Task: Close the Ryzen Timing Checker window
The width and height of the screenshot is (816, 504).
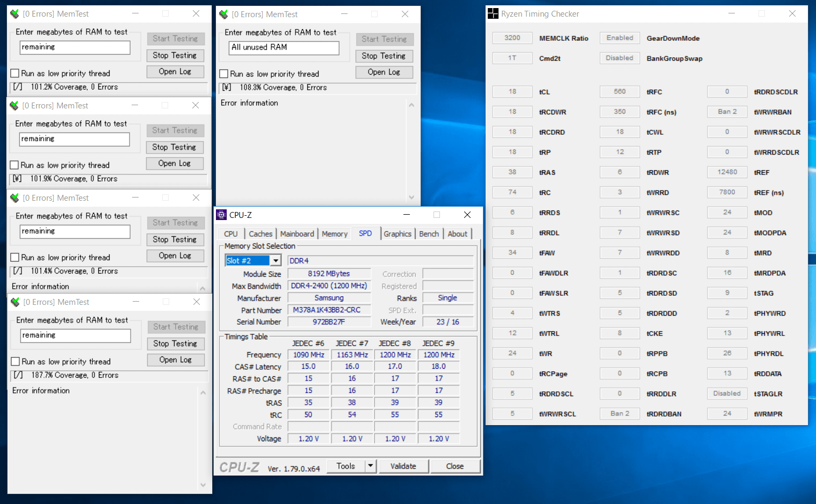Action: 792,14
